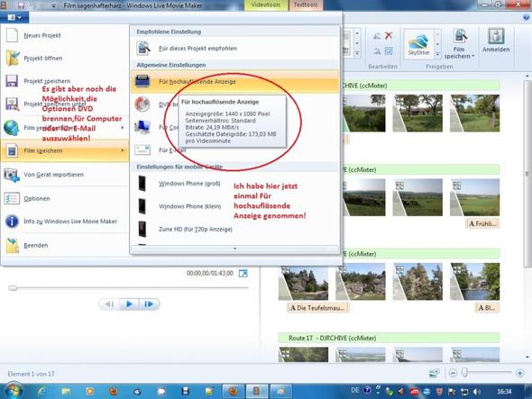Click the floppy disk icon for Projekt speichern
This screenshot has width=532, height=399.
[12, 81]
